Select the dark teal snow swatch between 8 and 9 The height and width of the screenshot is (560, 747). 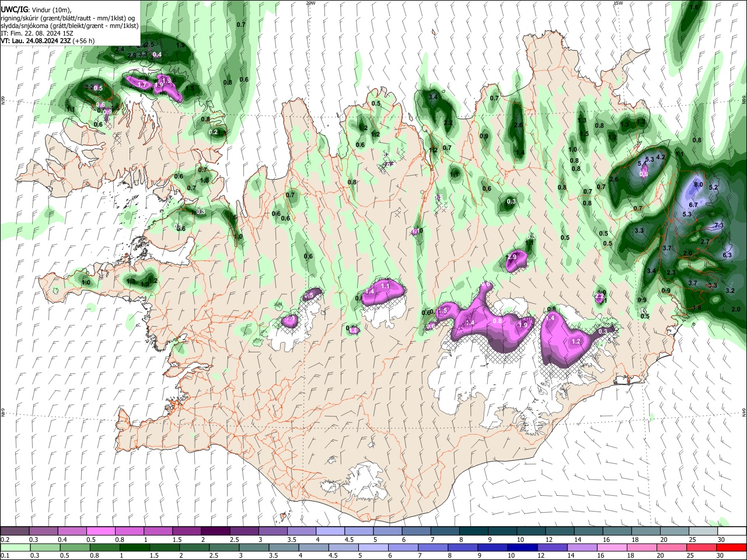pos(473,531)
